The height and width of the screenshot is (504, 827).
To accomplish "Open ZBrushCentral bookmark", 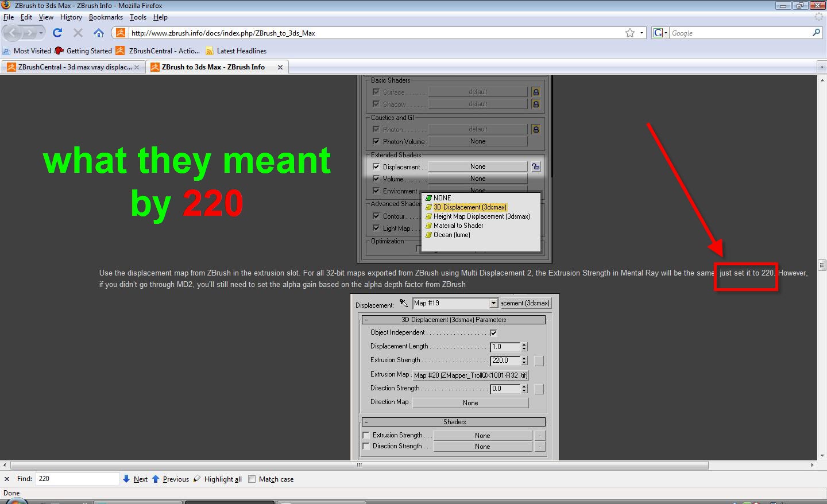I will click(158, 51).
